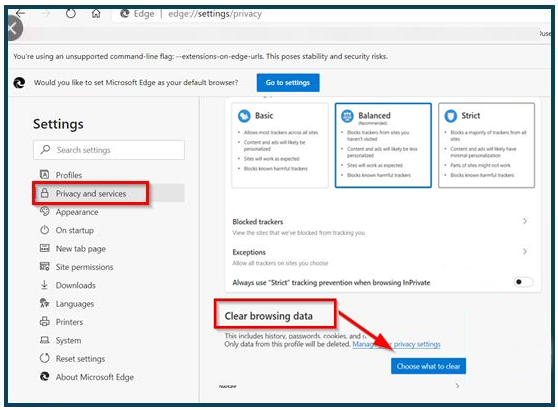Click the browser back arrow
Image resolution: width=558 pixels, height=410 pixels.
click(20, 13)
